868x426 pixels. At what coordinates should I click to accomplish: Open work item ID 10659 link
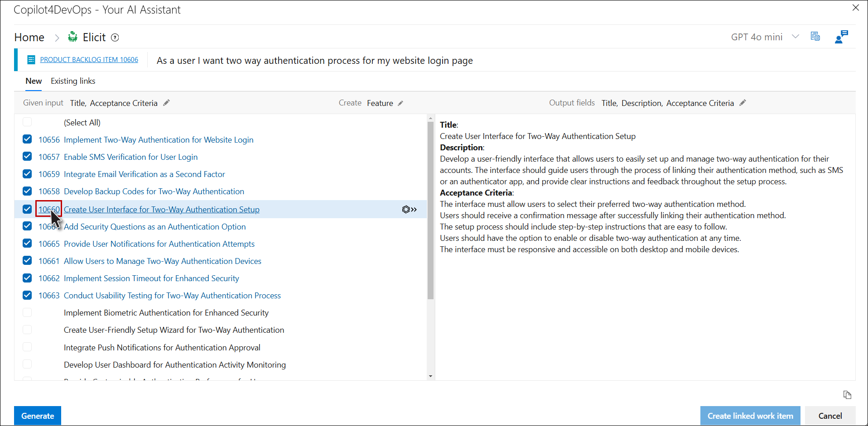pyautogui.click(x=49, y=174)
